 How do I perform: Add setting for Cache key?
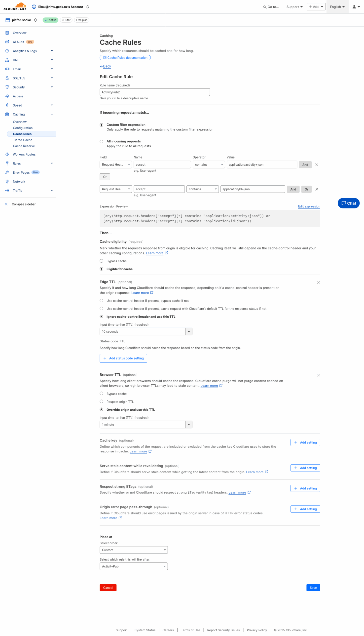pyautogui.click(x=305, y=442)
